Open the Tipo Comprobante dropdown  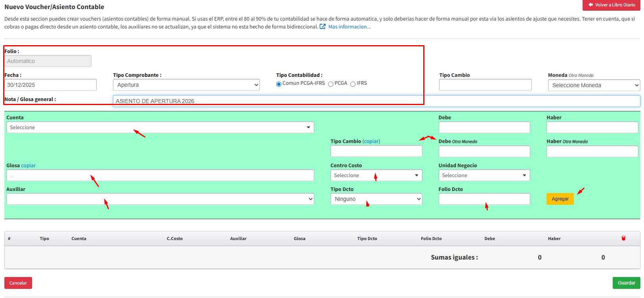(186, 85)
